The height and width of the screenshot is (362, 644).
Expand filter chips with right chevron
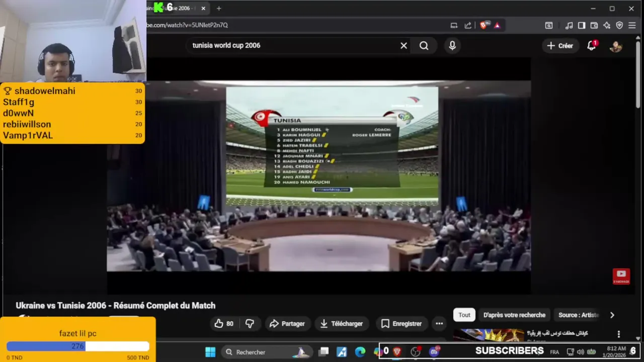[612, 315]
